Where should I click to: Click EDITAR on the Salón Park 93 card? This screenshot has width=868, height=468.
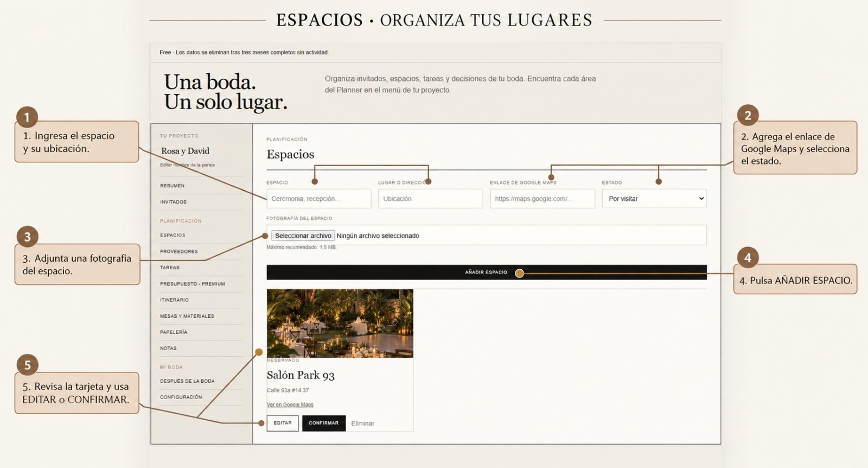click(x=283, y=423)
